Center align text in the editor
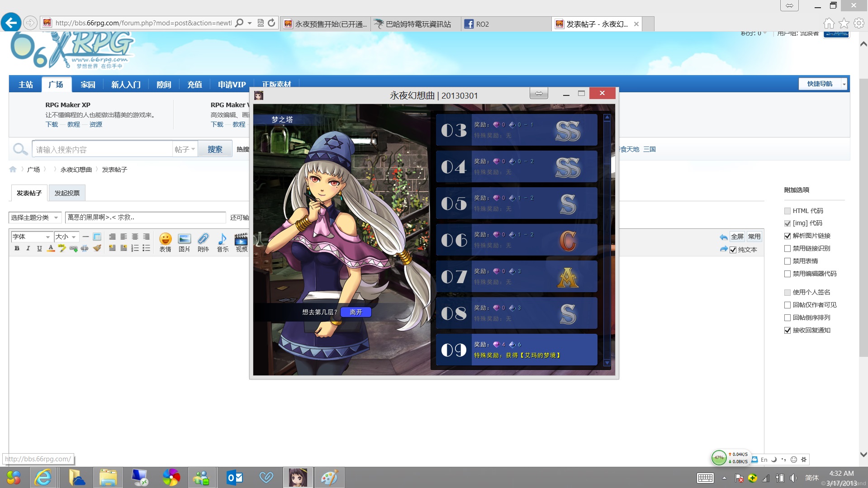Viewport: 868px width, 488px height. click(135, 237)
